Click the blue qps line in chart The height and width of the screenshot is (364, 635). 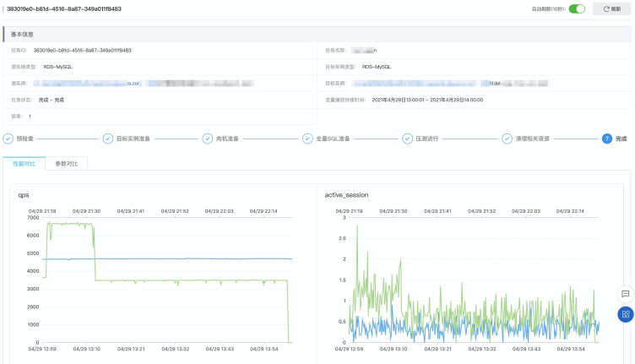167,258
